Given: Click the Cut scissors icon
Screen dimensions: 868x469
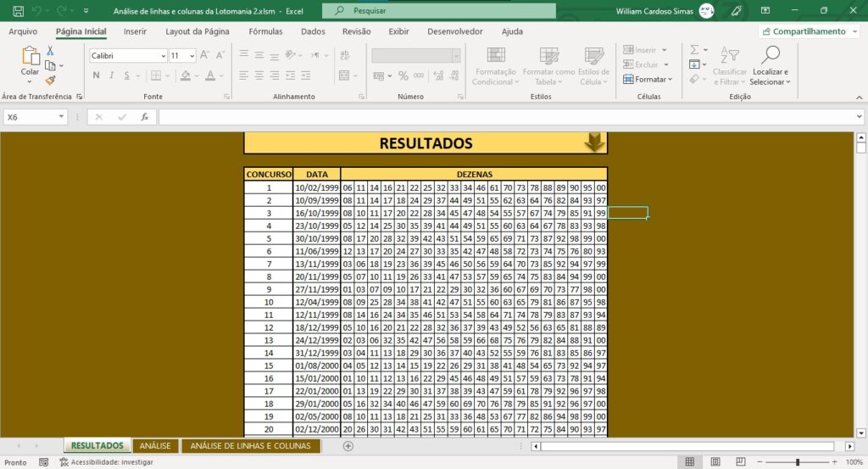Looking at the screenshot, I should pos(50,51).
